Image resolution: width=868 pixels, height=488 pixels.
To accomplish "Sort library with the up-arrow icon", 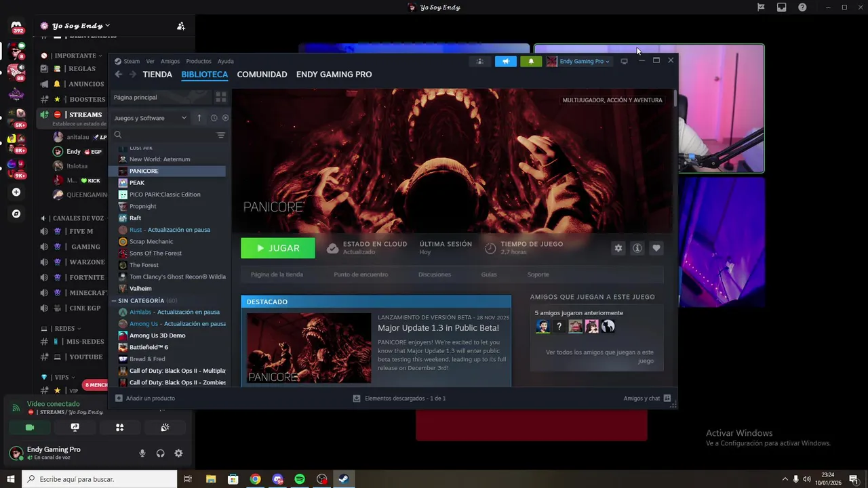I will tap(199, 118).
